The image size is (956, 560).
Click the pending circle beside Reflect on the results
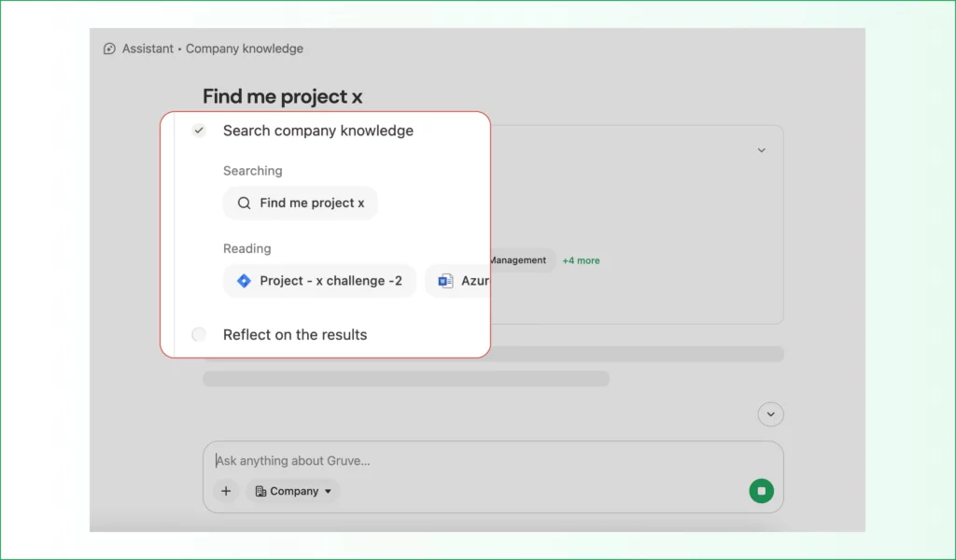pyautogui.click(x=199, y=334)
